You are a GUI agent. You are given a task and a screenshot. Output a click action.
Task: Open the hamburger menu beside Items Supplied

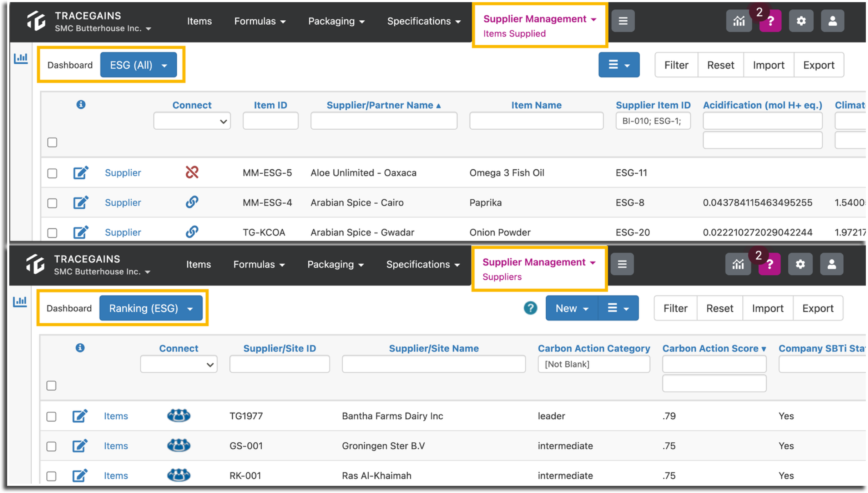623,21
